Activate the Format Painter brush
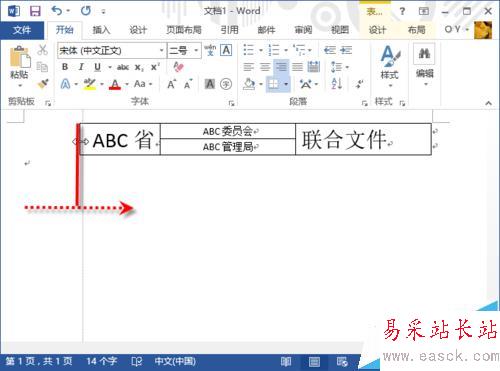This screenshot has height=371, width=500. tap(43, 84)
